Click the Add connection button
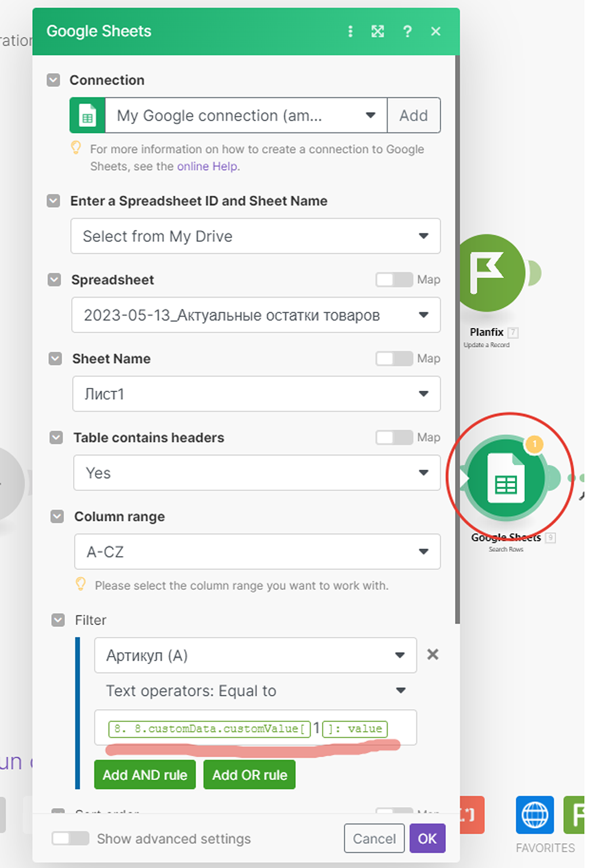This screenshot has height=868, width=589. pos(414,116)
